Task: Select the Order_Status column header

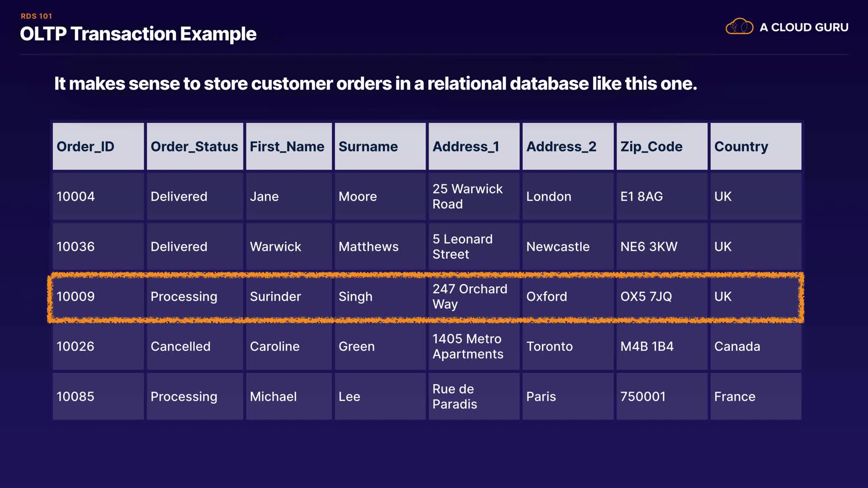Action: tap(194, 146)
